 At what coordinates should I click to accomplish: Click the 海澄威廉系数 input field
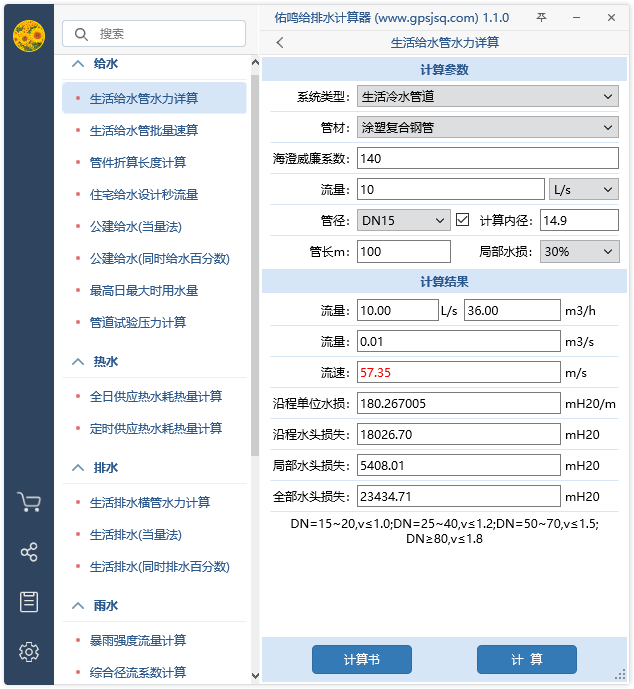(x=488, y=158)
